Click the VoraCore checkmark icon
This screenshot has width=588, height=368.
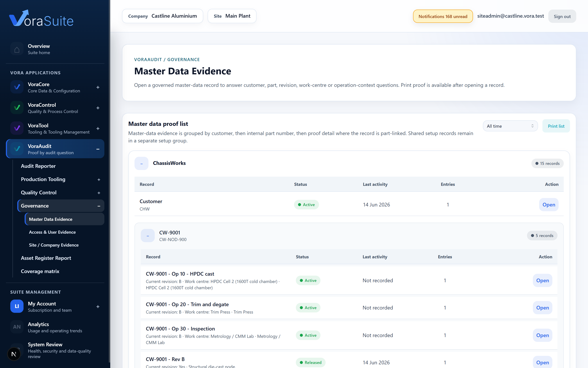tap(17, 87)
